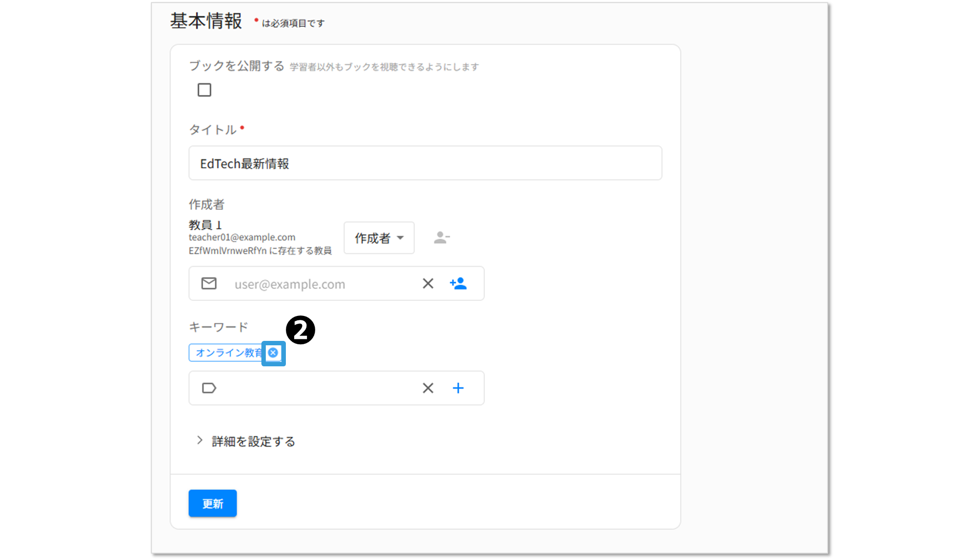Click the black number 2 annotation marker
The height and width of the screenshot is (560, 979).
pyautogui.click(x=300, y=330)
